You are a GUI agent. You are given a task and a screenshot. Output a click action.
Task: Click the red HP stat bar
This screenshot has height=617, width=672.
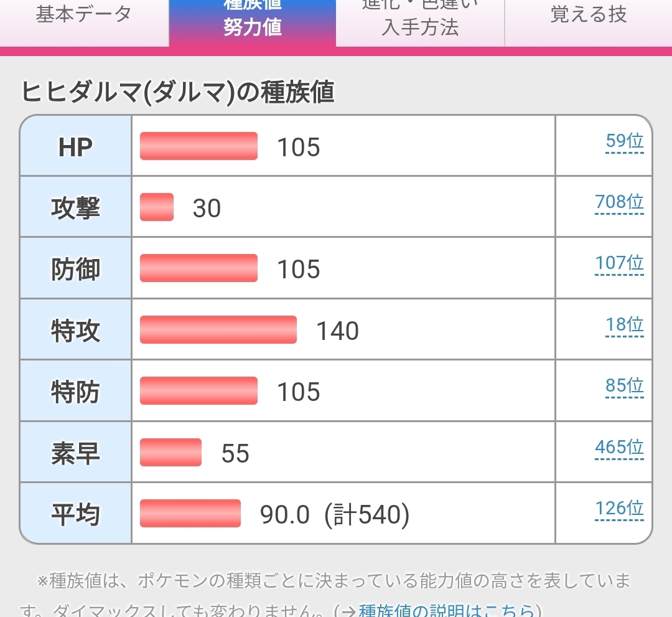point(198,146)
